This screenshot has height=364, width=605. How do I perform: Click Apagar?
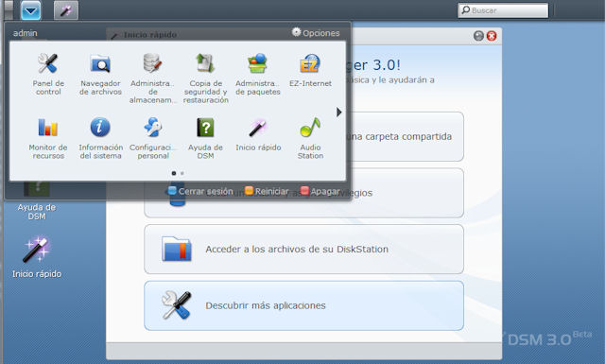pos(320,191)
